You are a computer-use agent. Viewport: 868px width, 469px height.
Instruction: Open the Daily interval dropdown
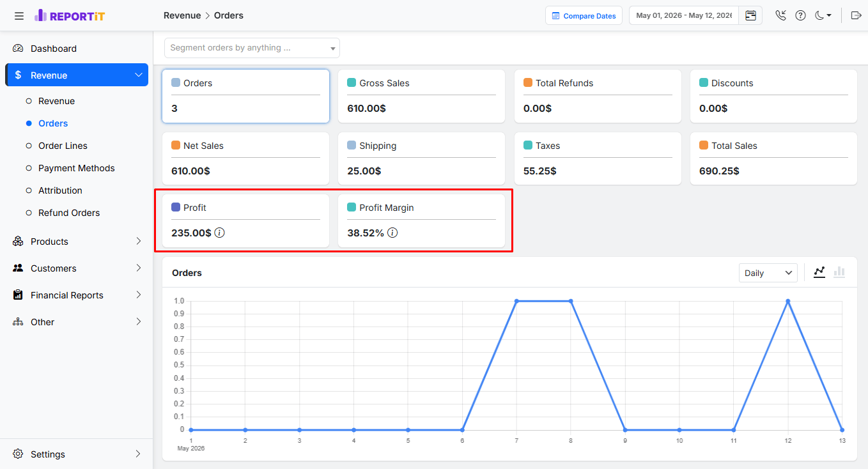(x=768, y=273)
